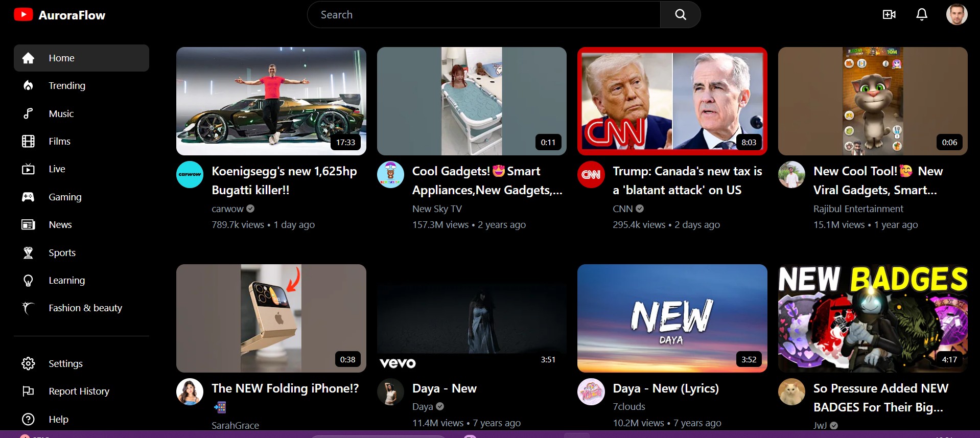
Task: Open the CNN channel avatar
Action: 591,175
